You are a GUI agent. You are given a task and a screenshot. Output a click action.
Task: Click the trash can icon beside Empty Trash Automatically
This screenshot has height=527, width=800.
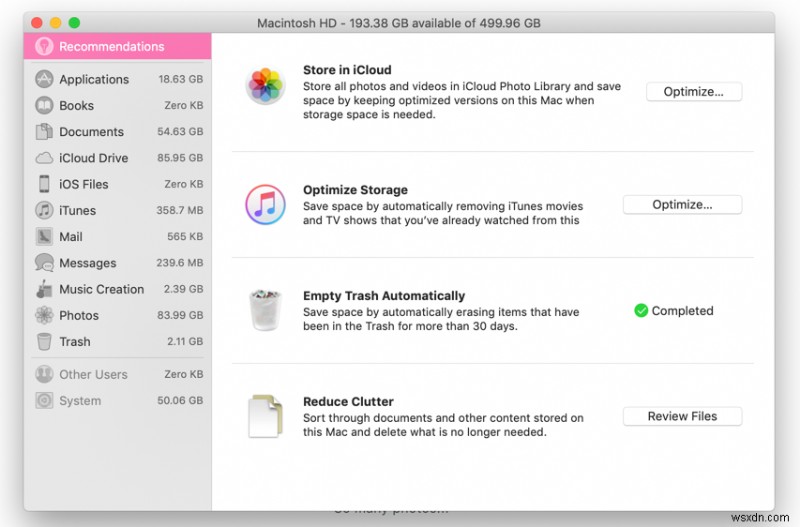pos(265,310)
